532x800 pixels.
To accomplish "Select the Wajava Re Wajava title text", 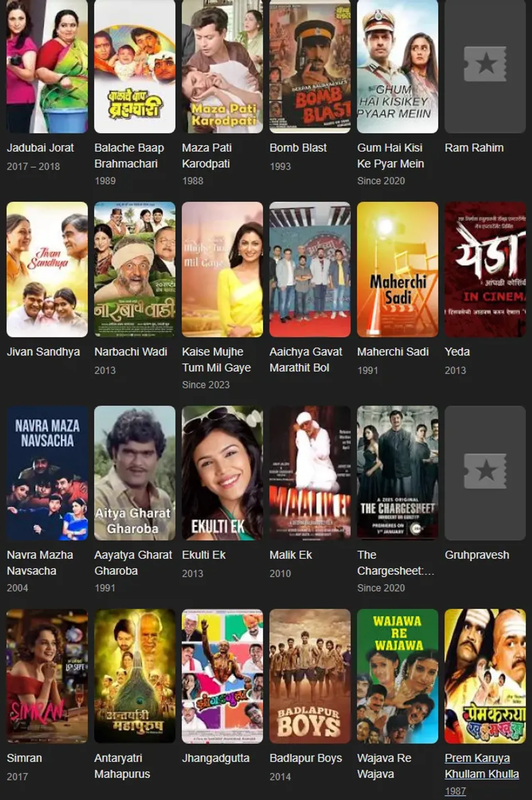I will point(384,766).
